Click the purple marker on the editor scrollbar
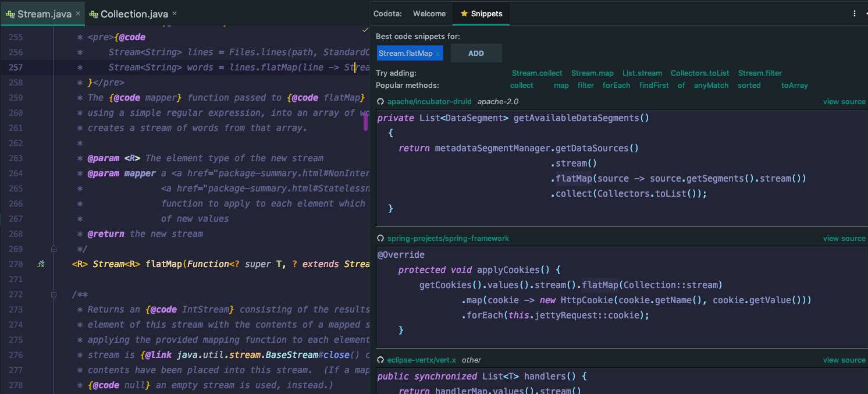Viewport: 868px width, 394px height. tap(366, 120)
